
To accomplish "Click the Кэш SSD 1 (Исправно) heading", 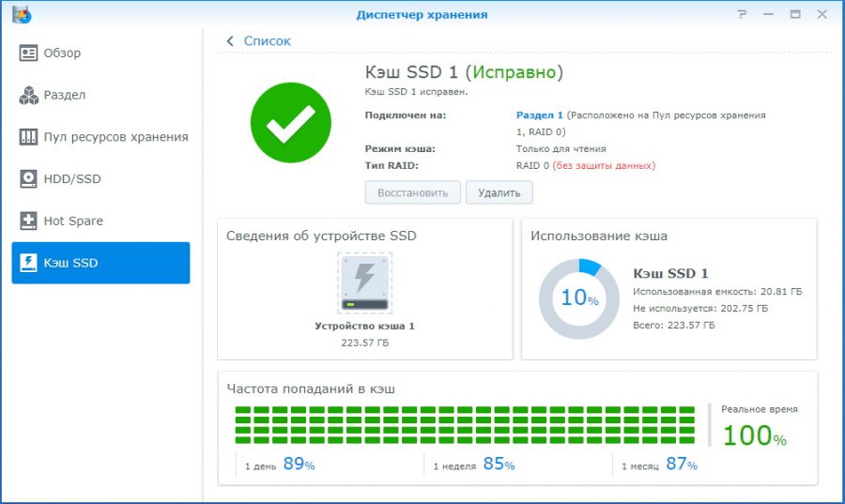I will [464, 72].
